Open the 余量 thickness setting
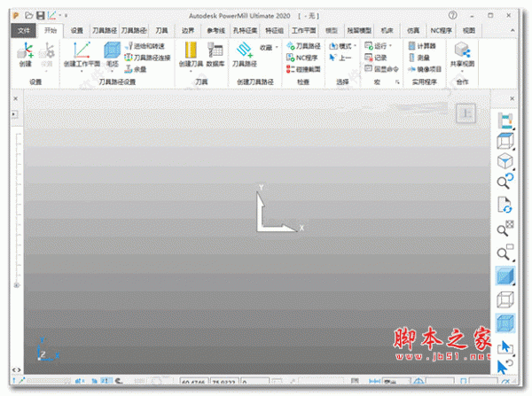Image resolution: width=532 pixels, height=396 pixels. pyautogui.click(x=136, y=69)
